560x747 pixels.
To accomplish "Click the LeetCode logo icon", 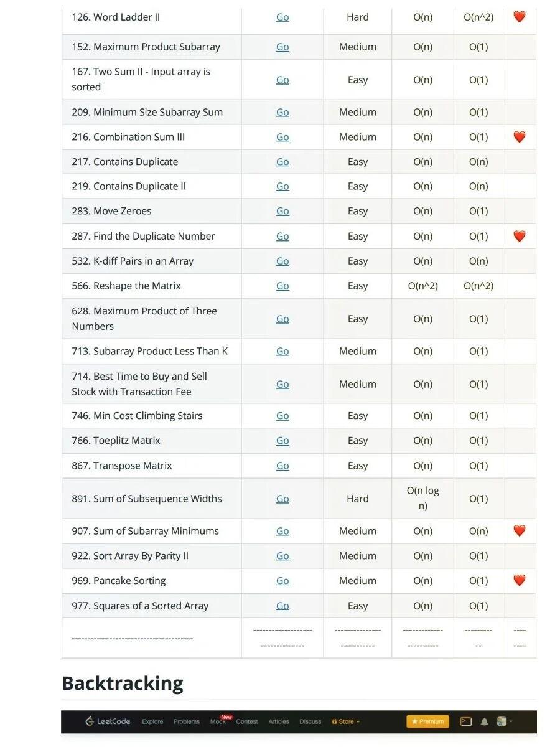I will tap(90, 721).
